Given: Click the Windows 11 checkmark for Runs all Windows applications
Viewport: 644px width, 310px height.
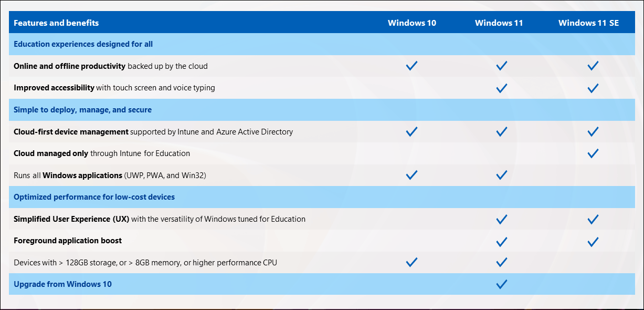Looking at the screenshot, I should pyautogui.click(x=501, y=175).
